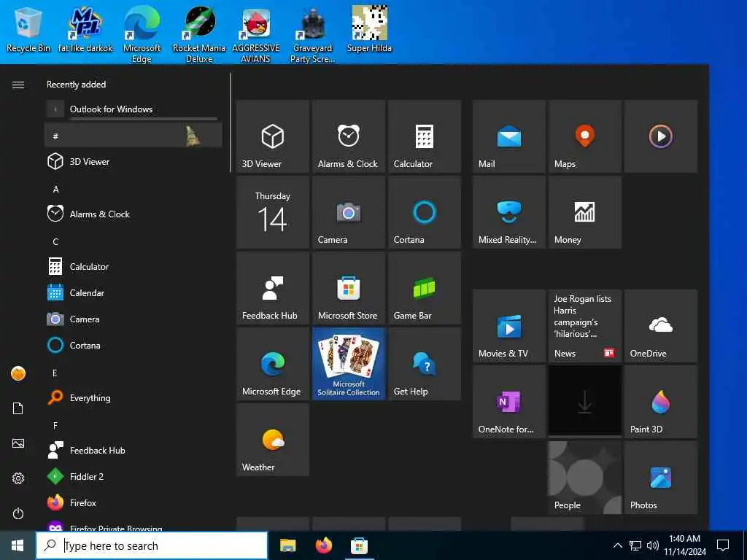The image size is (747, 560).
Task: Open the Mail tile
Action: coord(508,136)
